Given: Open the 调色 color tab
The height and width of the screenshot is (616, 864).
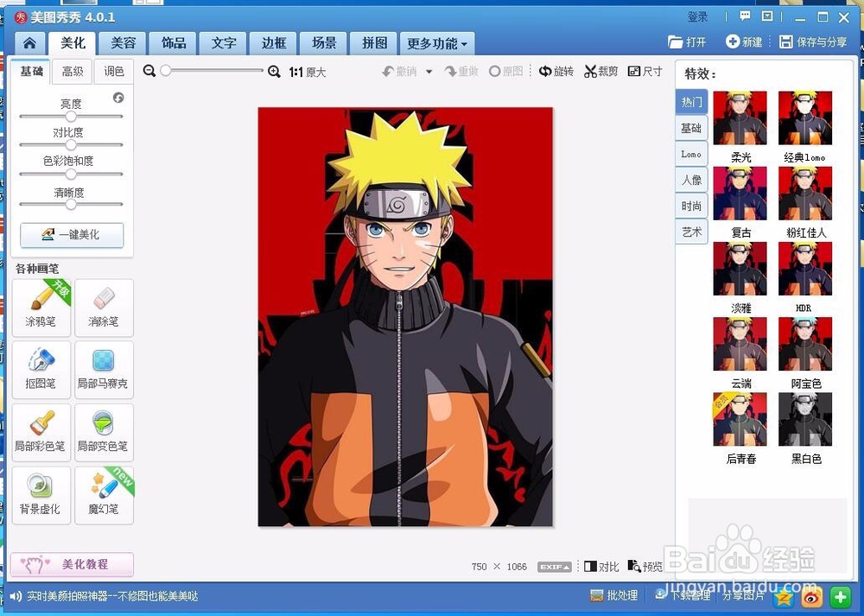Looking at the screenshot, I should (113, 71).
